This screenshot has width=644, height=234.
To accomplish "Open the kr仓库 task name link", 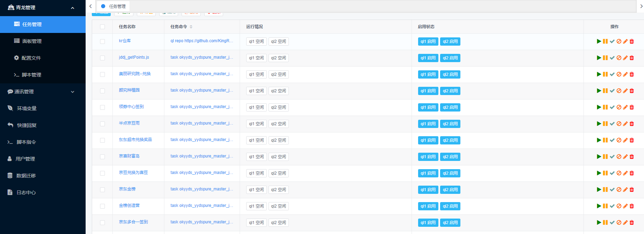I will click(125, 41).
